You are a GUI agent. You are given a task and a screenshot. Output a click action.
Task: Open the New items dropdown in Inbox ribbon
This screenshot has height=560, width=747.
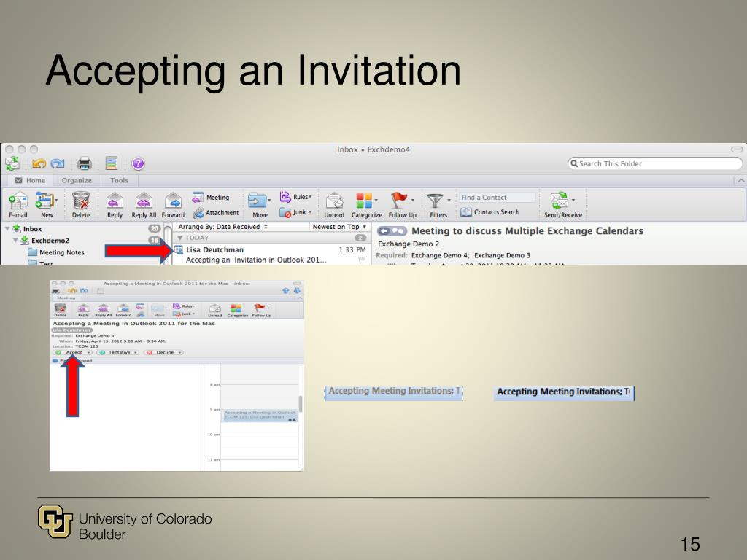coord(56,201)
